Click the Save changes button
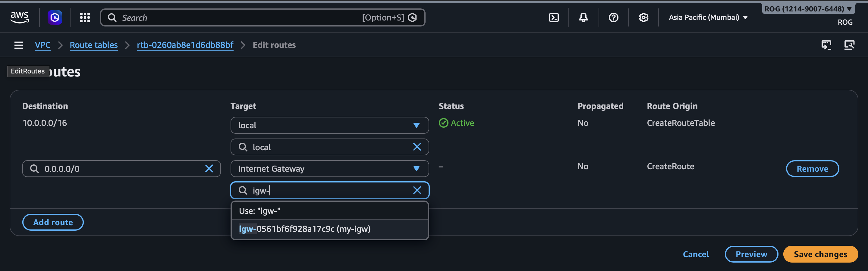The image size is (868, 271). click(x=820, y=254)
